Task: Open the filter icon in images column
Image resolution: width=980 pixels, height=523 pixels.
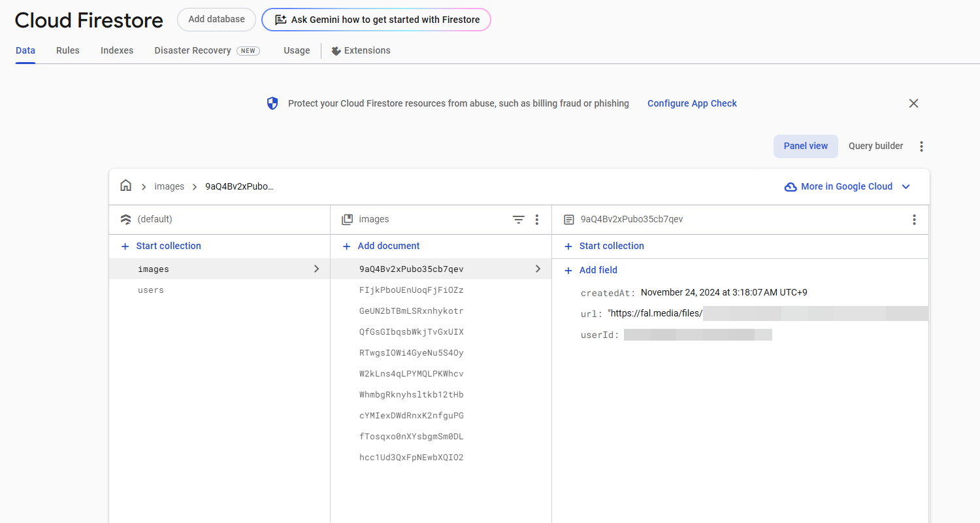Action: click(x=518, y=220)
